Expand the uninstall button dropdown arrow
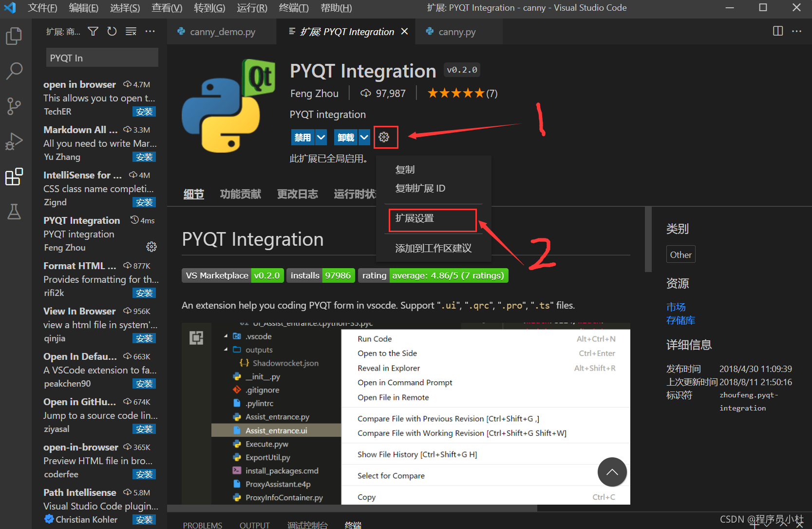The image size is (812, 529). (x=364, y=137)
